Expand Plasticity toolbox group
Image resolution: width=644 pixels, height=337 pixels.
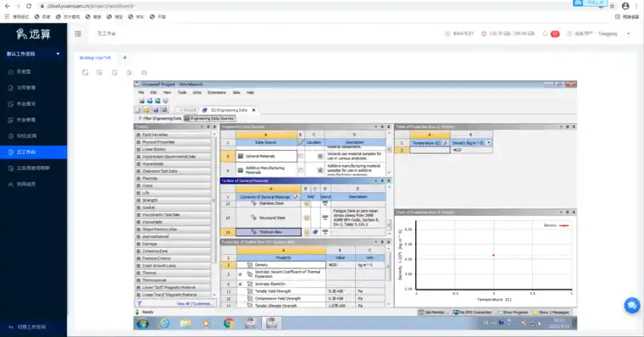point(138,179)
